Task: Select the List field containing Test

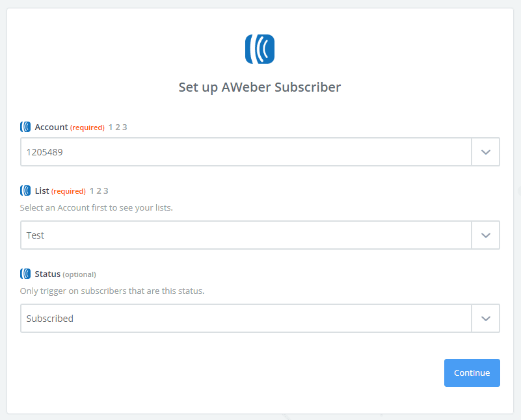Action: coord(246,235)
